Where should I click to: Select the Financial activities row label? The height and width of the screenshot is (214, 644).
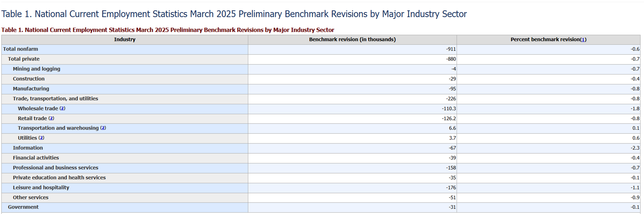36,158
